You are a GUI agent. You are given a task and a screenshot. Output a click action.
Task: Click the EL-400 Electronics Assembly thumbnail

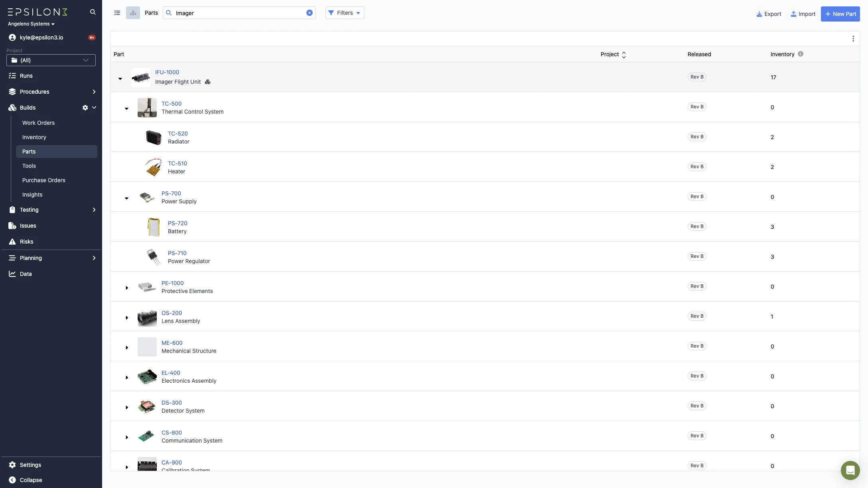(147, 376)
